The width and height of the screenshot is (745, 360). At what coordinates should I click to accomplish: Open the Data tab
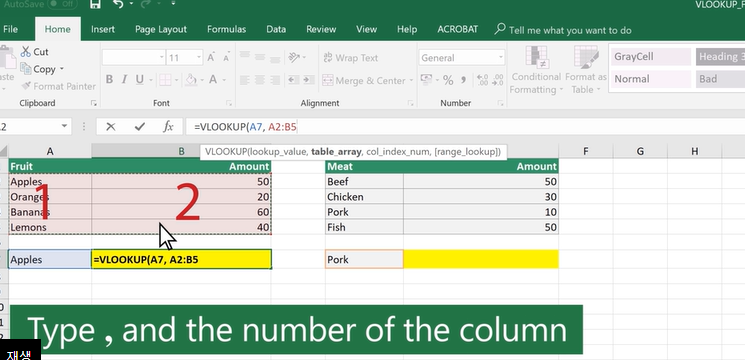pos(276,29)
